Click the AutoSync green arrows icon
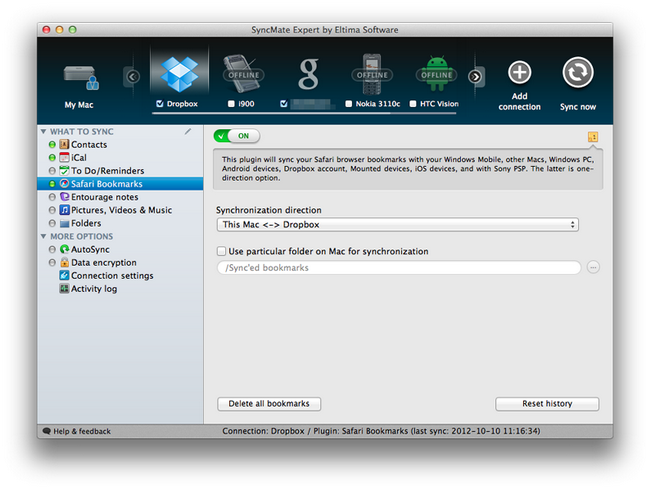 click(x=64, y=249)
